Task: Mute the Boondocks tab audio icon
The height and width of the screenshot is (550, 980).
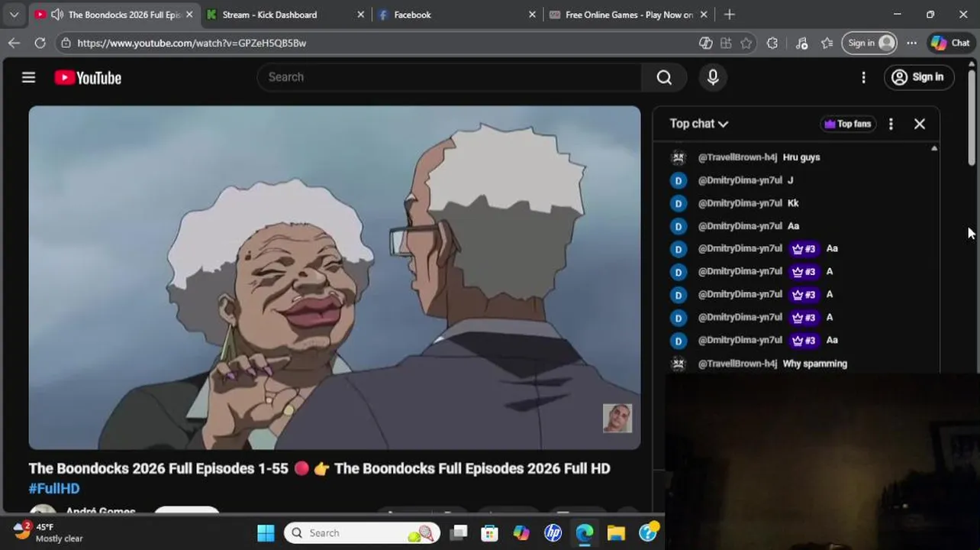Action: [x=56, y=15]
